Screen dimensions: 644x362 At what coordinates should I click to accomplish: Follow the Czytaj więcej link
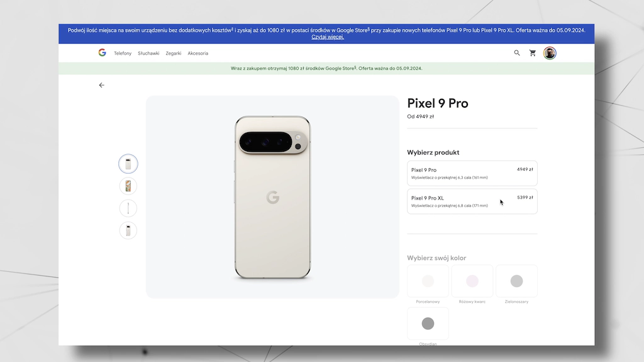pyautogui.click(x=327, y=37)
